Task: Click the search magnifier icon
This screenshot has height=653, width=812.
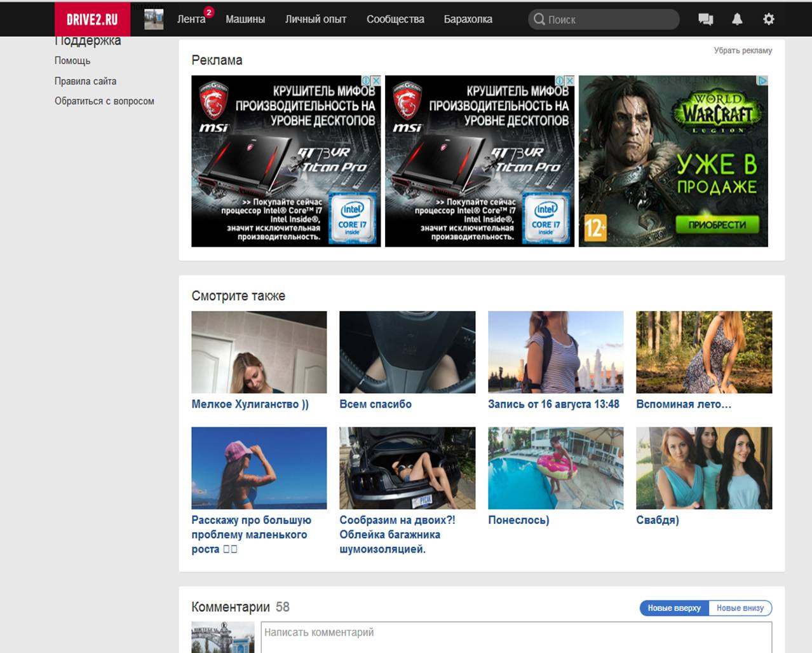Action: pos(539,19)
